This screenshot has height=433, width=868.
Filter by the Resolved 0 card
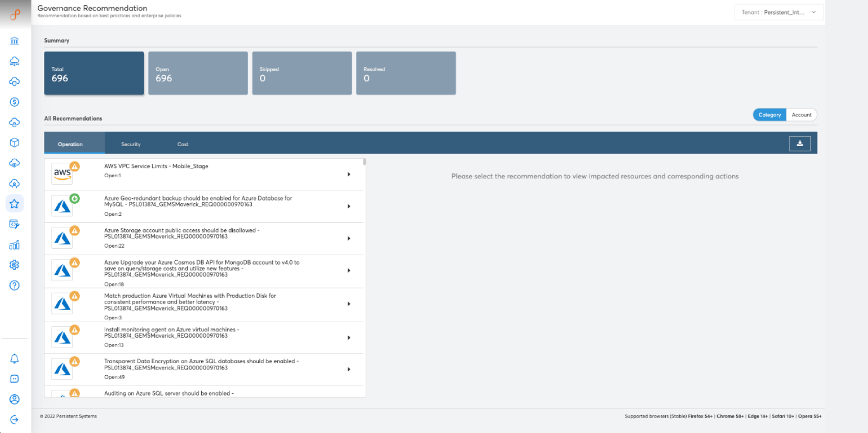(406, 73)
